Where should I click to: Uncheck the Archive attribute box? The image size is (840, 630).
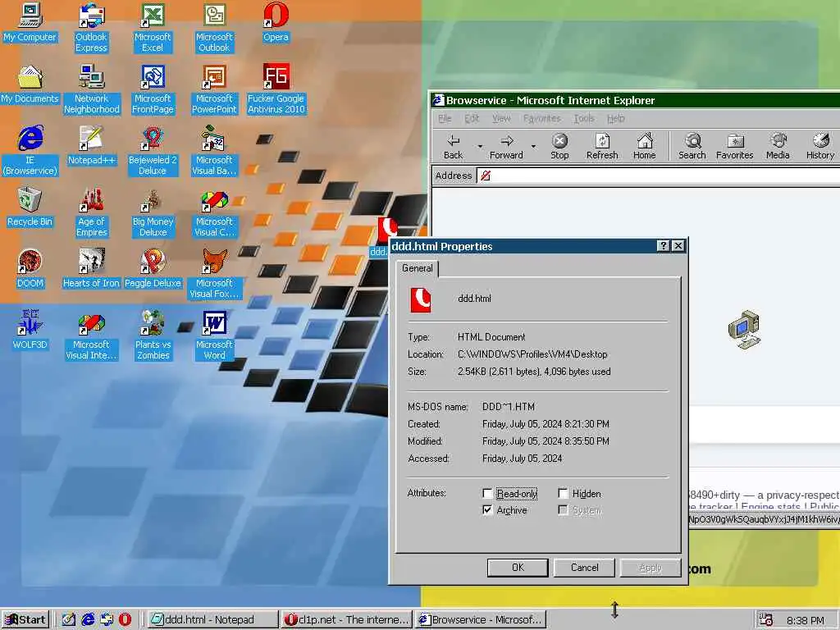click(x=487, y=510)
